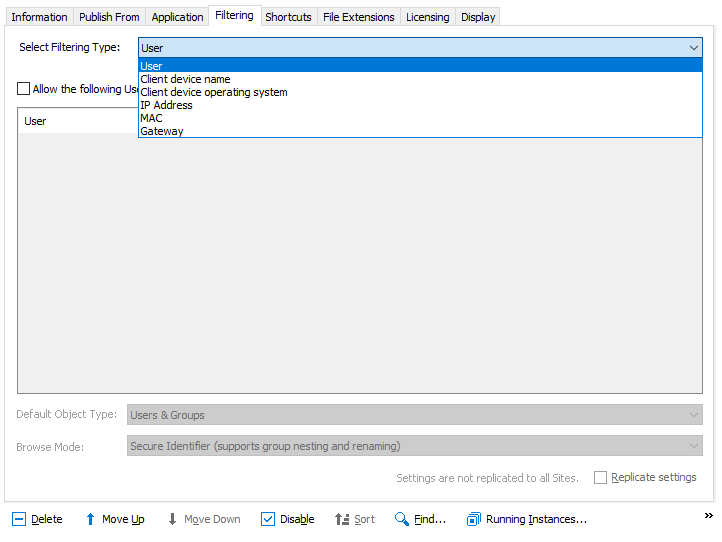The image size is (722, 542).
Task: Click the Move Down arrow icon
Action: 172,519
